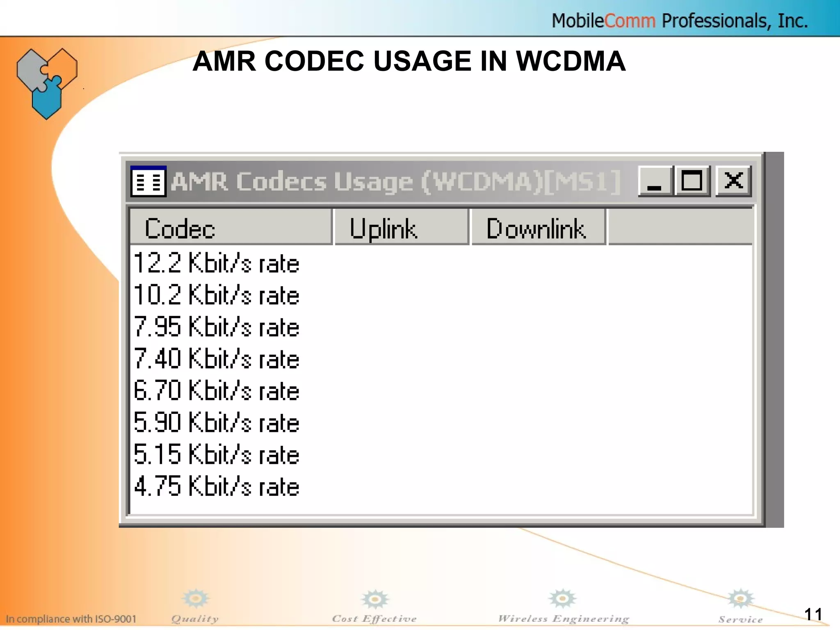
Task: Select the 7.95 Kbit/s rate row
Action: 441,327
